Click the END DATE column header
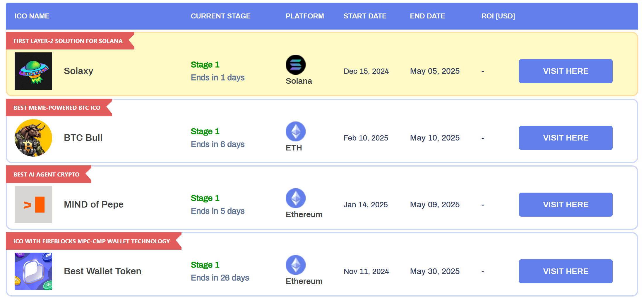 pyautogui.click(x=427, y=16)
